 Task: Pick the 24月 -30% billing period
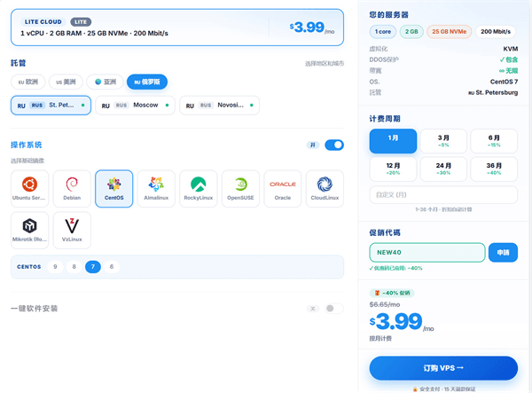(443, 169)
